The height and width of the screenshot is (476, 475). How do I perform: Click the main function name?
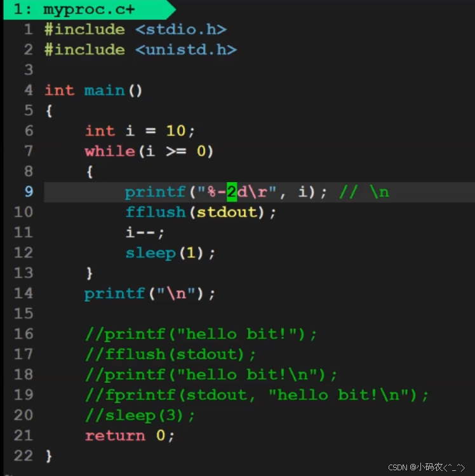104,91
